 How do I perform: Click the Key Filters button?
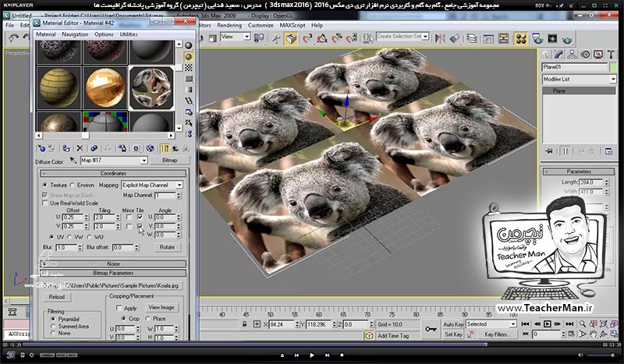coord(498,334)
